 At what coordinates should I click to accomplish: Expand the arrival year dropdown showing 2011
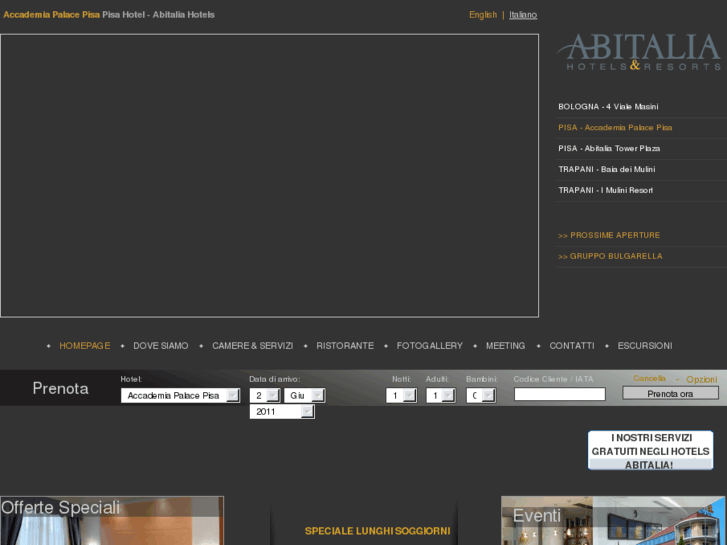point(282,412)
